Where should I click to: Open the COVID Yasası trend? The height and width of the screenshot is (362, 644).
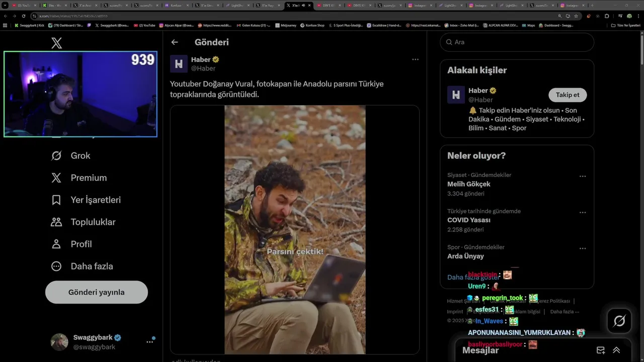point(469,220)
